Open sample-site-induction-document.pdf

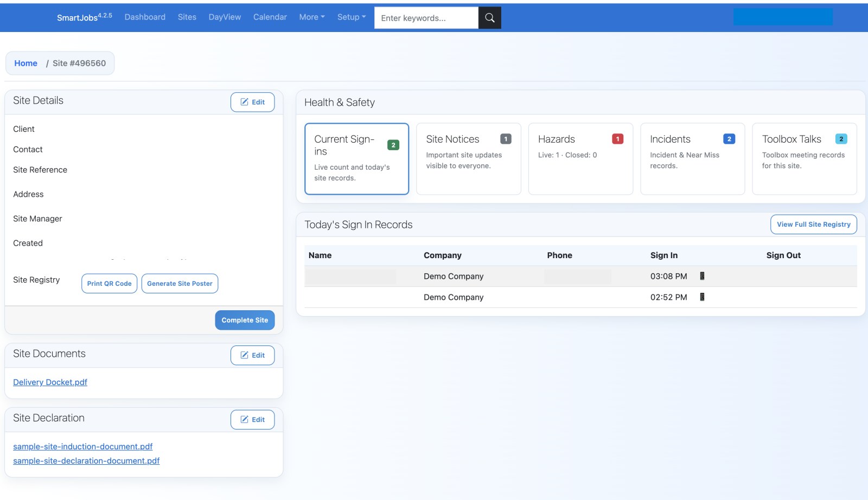tap(82, 447)
